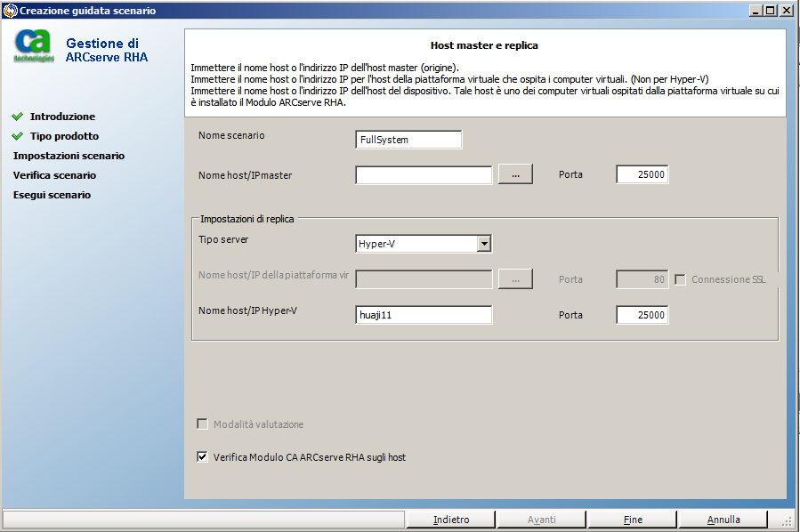The height and width of the screenshot is (532, 800).
Task: Select the Esegui scenario step
Action: tap(52, 195)
